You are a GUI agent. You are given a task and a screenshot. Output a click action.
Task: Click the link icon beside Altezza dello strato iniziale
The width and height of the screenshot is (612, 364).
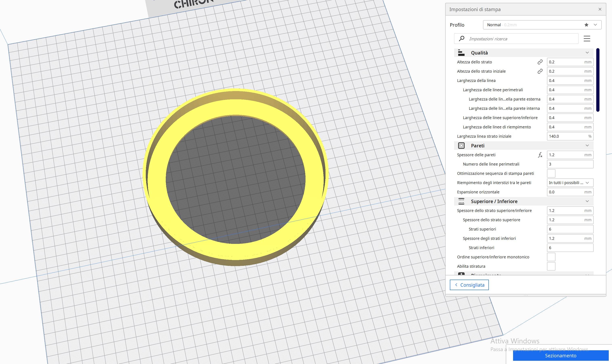[x=540, y=71]
